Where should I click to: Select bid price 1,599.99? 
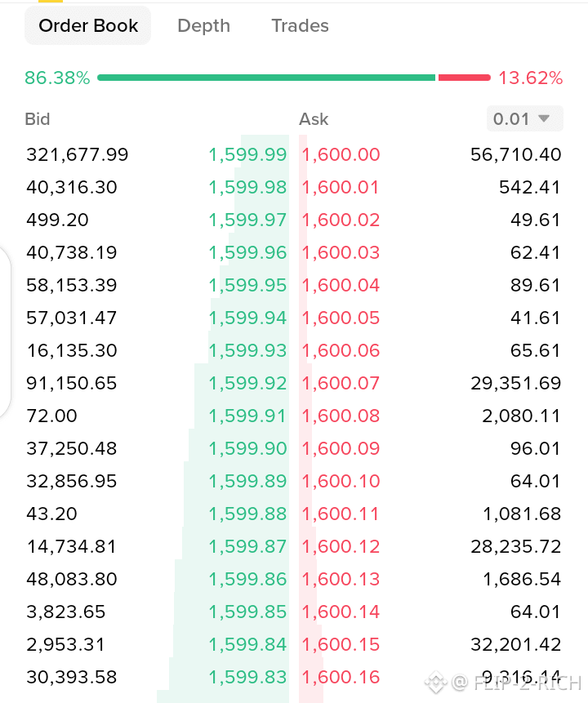(x=247, y=154)
